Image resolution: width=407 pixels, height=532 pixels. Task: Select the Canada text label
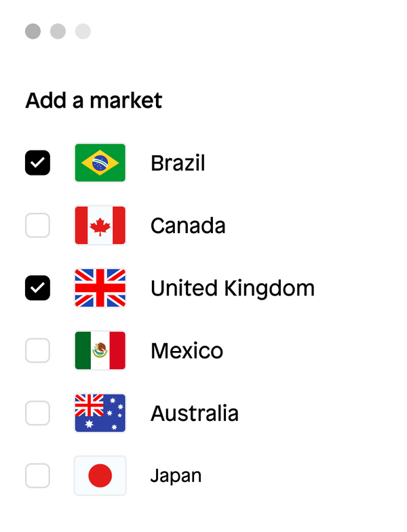(x=188, y=226)
